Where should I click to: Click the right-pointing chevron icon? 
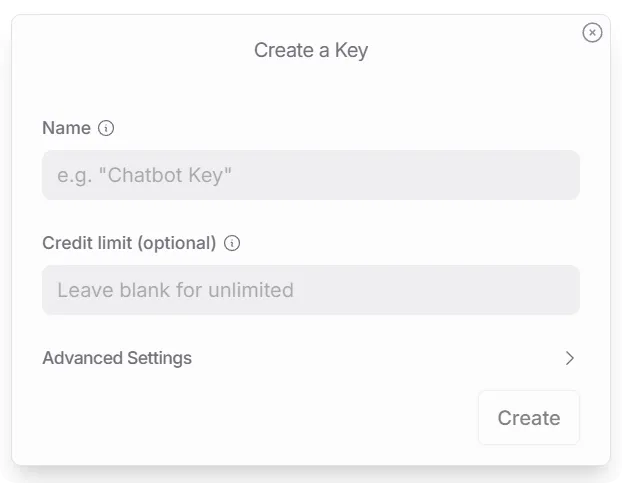(x=569, y=358)
